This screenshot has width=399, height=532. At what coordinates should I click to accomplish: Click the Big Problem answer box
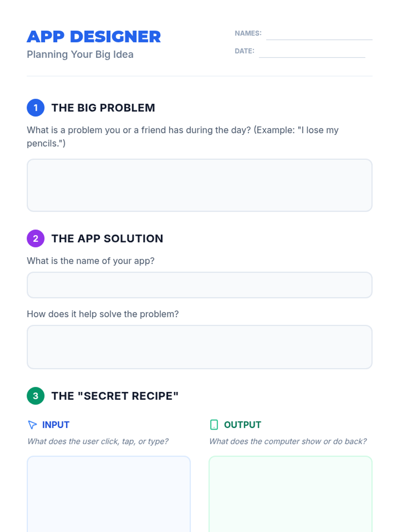(199, 185)
